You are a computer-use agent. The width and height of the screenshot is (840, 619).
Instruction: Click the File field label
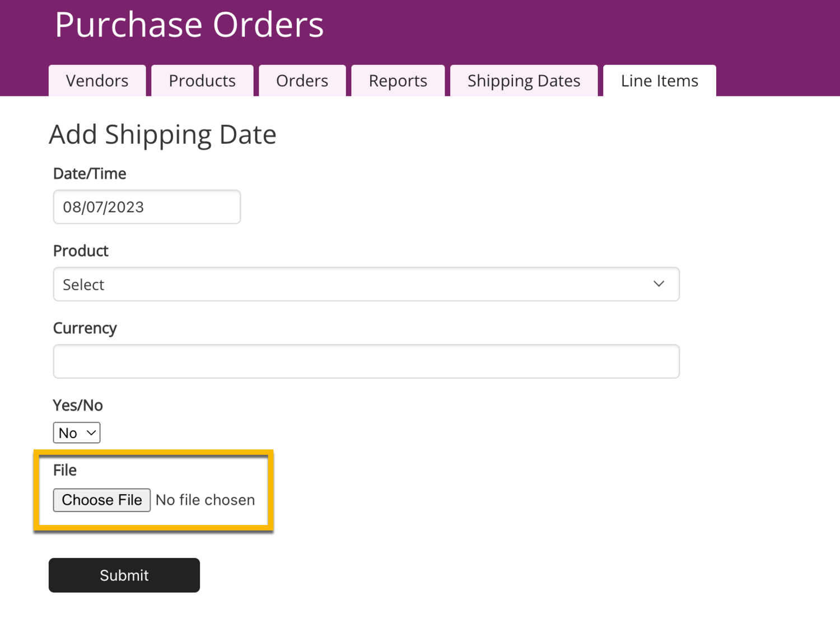[x=65, y=470]
